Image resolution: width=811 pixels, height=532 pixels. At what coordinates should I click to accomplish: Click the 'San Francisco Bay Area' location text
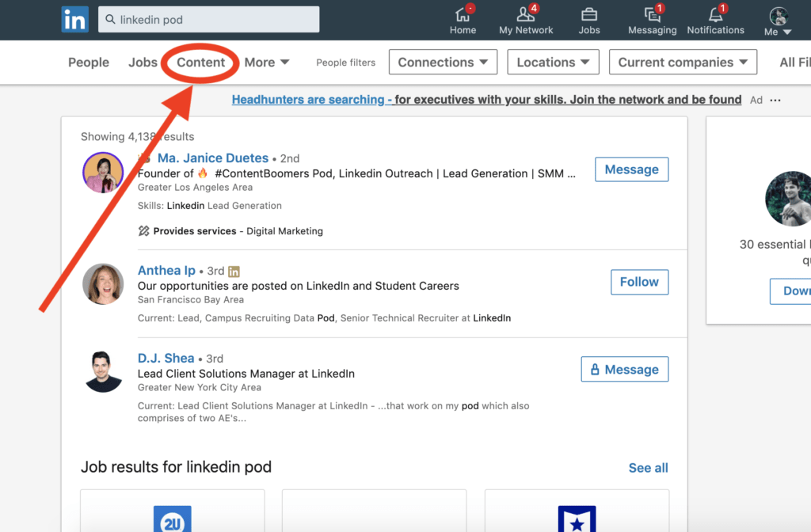190,300
